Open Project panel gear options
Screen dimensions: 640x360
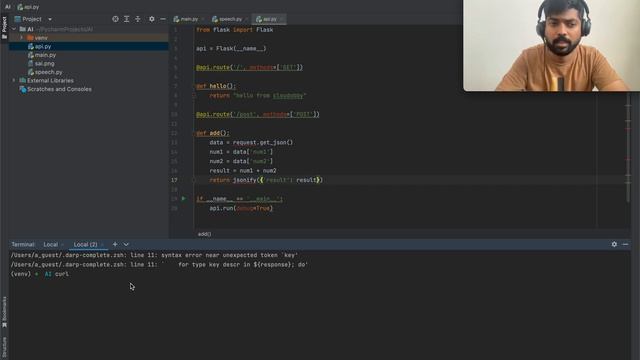[151, 19]
